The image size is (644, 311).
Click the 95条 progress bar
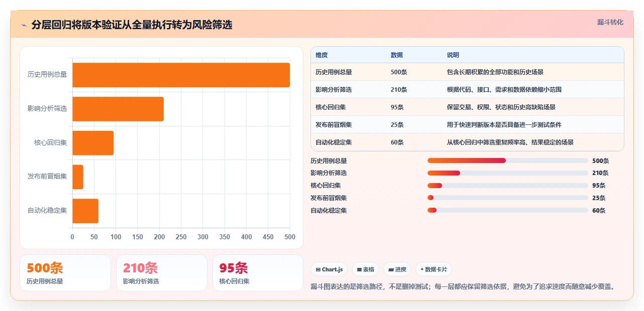tap(507, 186)
